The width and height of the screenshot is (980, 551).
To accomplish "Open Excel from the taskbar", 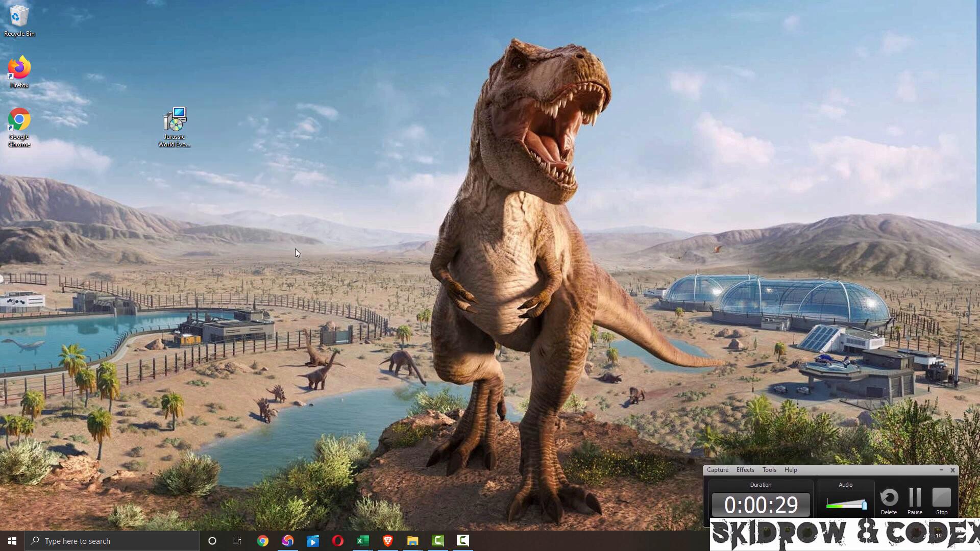I will [x=362, y=541].
